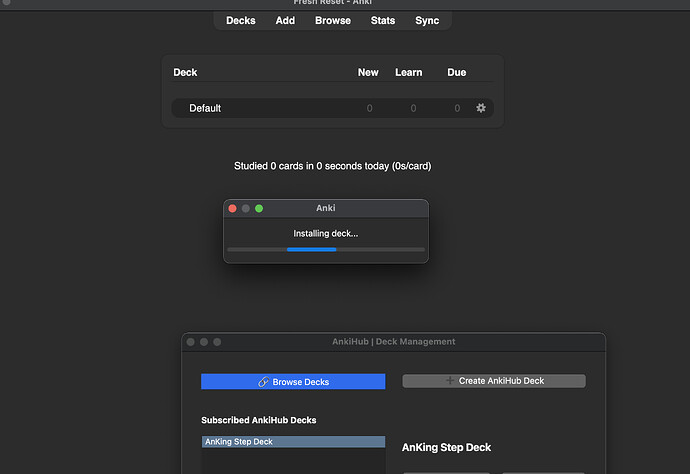The width and height of the screenshot is (690, 474).
Task: Click the Studied 0 cards today text
Action: pyautogui.click(x=332, y=166)
